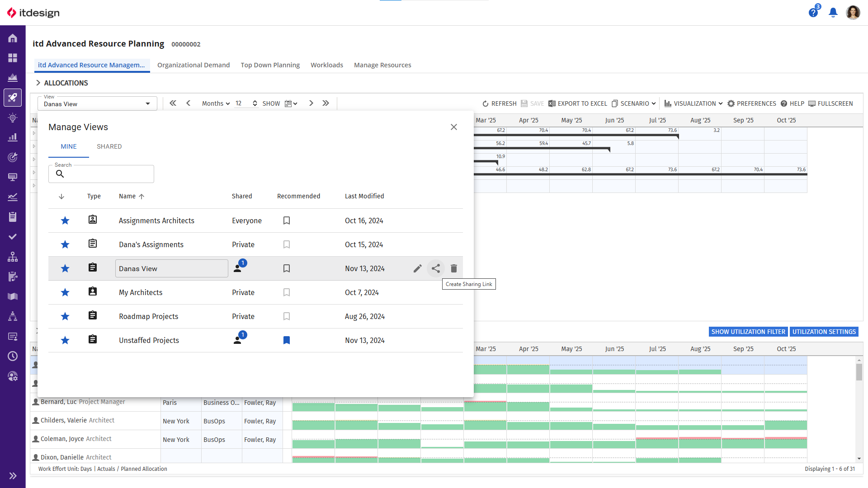This screenshot has height=488, width=868.
Task: Go to previous period arrow
Action: tap(189, 103)
